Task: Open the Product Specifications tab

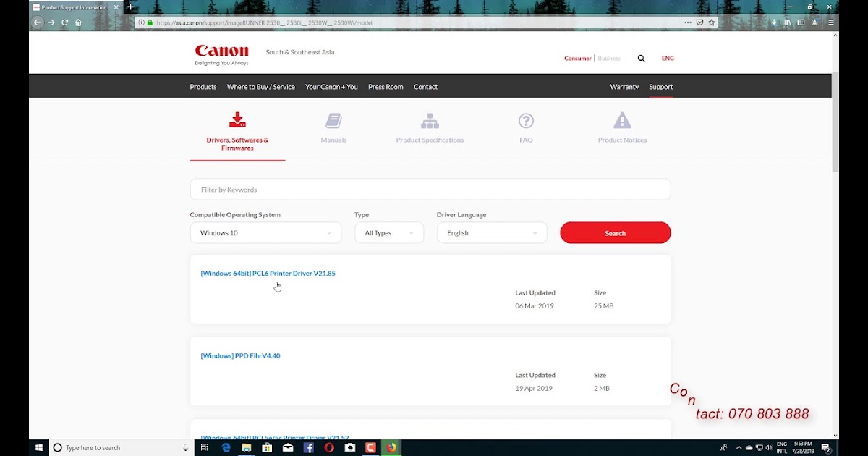Action: click(x=430, y=128)
